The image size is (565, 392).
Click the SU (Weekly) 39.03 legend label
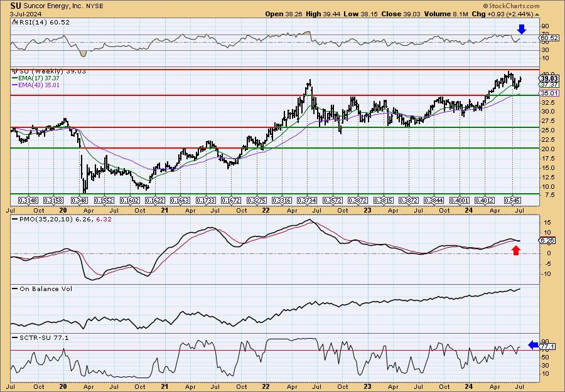coord(52,72)
